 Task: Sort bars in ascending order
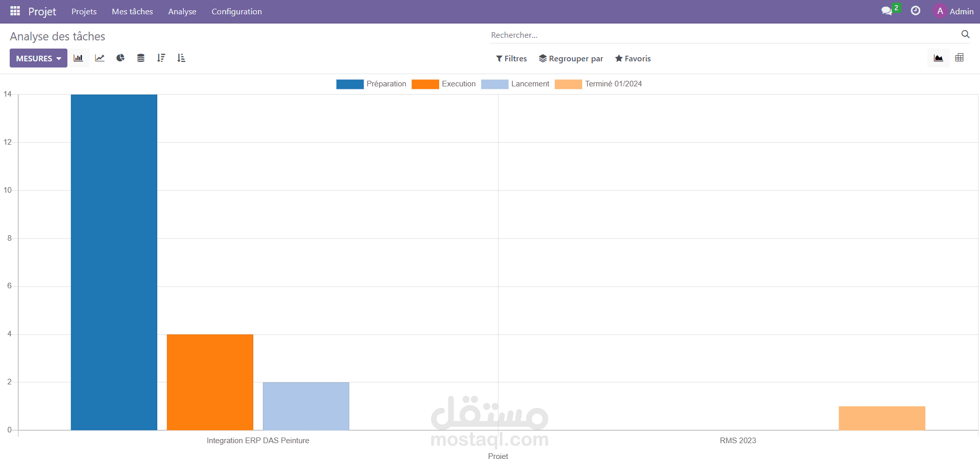(x=181, y=58)
